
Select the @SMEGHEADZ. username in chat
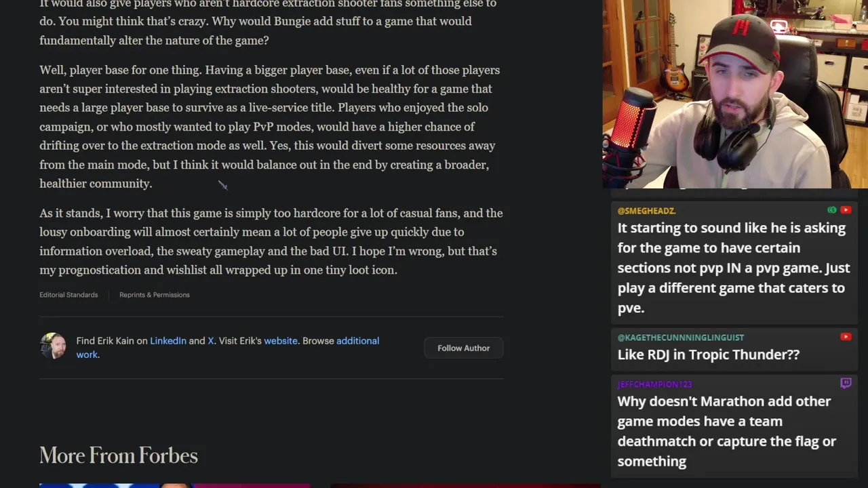click(x=646, y=211)
